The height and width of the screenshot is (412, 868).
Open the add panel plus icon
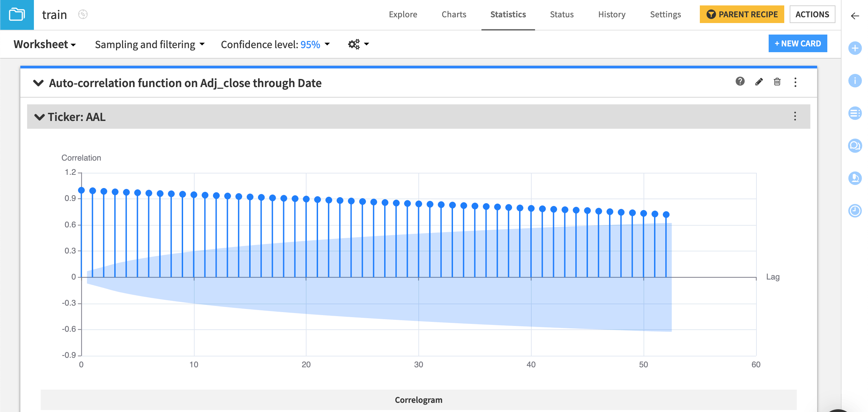[x=855, y=48]
